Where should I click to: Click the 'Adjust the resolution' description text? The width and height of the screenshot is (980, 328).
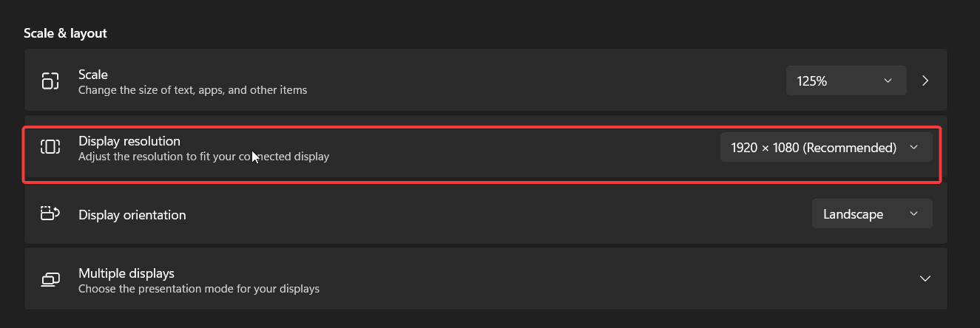(x=203, y=157)
